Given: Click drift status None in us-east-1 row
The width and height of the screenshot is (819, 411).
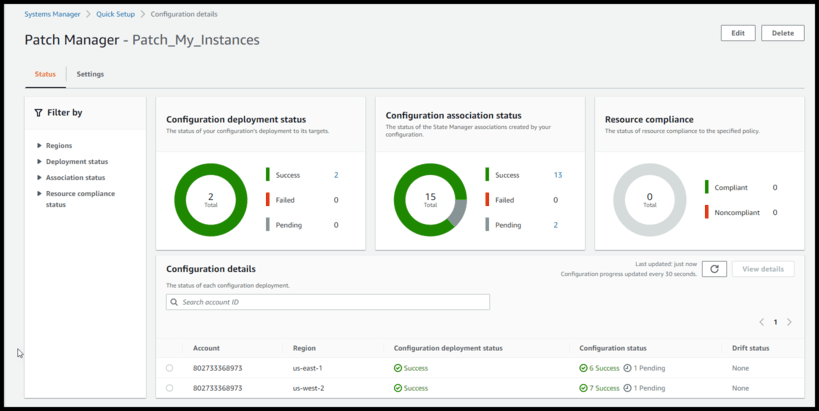Looking at the screenshot, I should point(740,368).
